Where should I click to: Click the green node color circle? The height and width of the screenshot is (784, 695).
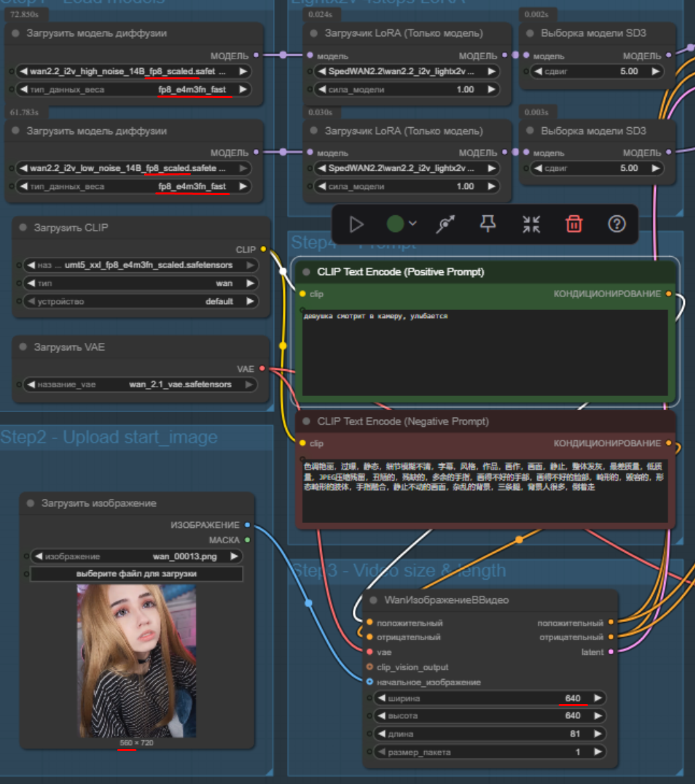395,223
